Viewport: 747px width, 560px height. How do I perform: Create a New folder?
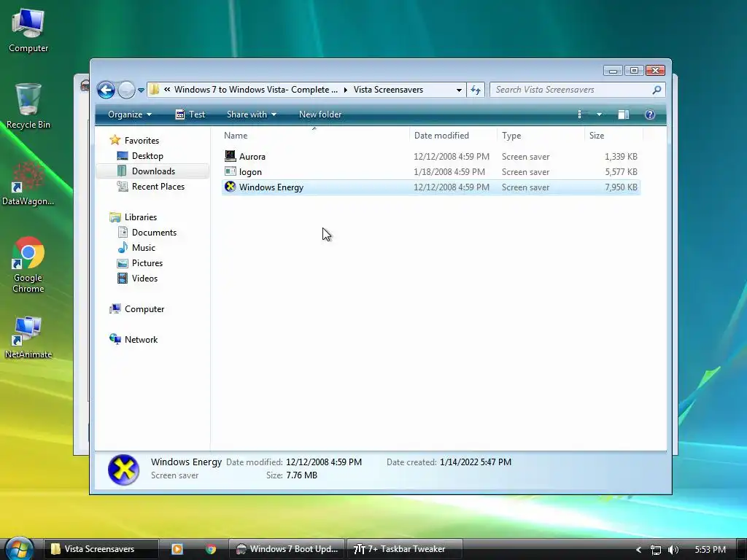click(320, 114)
